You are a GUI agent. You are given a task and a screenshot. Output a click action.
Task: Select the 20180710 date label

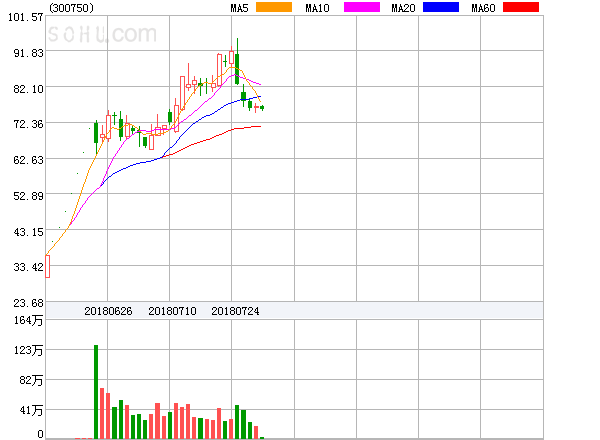(x=172, y=311)
